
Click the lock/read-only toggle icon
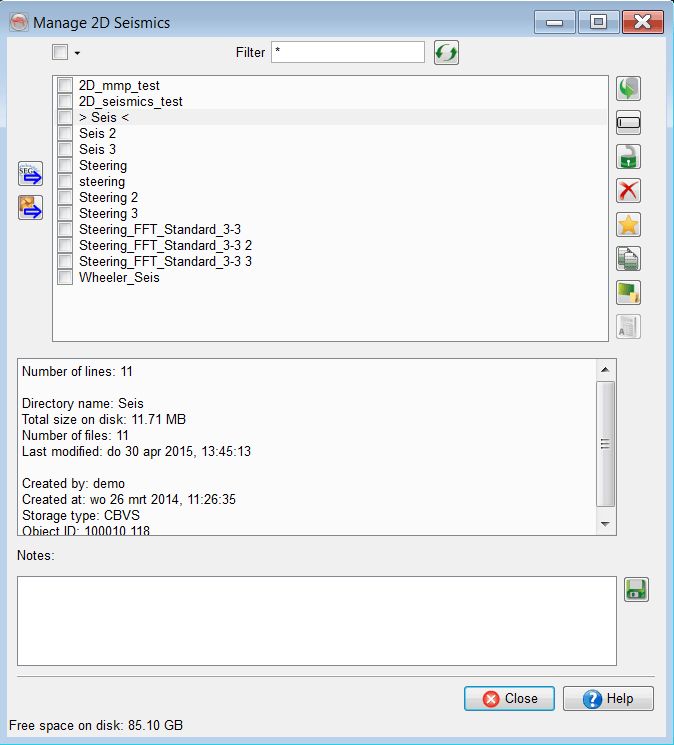[x=628, y=157]
